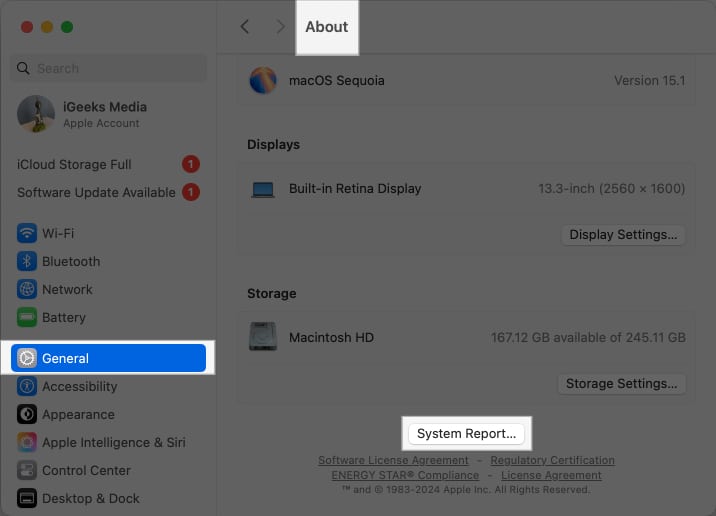Viewport: 716px width, 516px height.
Task: Click the Desktop & Dock icon
Action: click(27, 499)
